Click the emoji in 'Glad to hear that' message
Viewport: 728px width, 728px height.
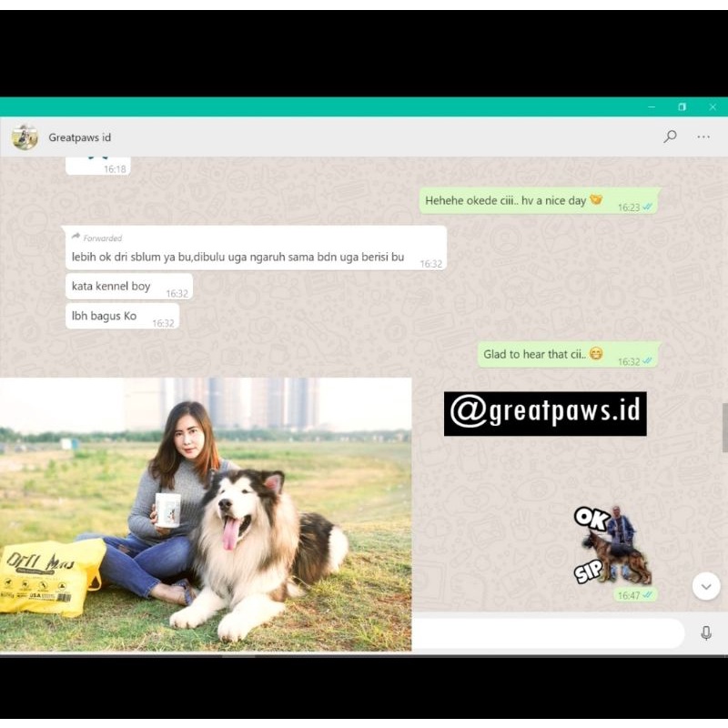596,354
